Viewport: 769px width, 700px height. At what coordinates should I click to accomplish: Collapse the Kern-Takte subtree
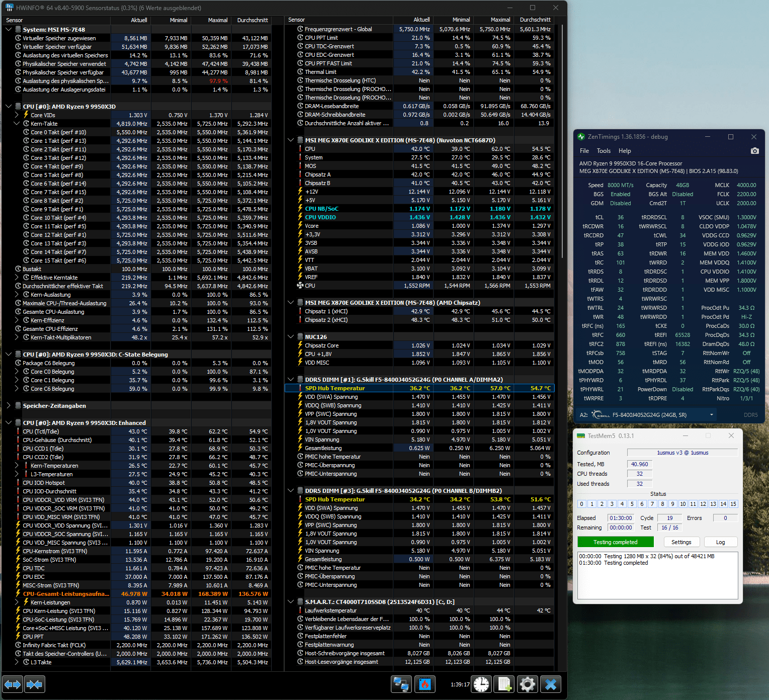click(x=17, y=124)
